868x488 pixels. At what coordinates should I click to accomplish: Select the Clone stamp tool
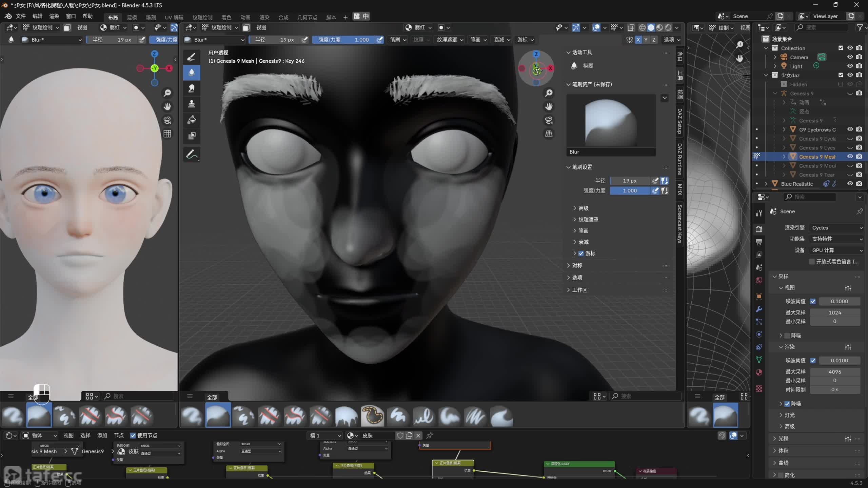click(x=192, y=104)
